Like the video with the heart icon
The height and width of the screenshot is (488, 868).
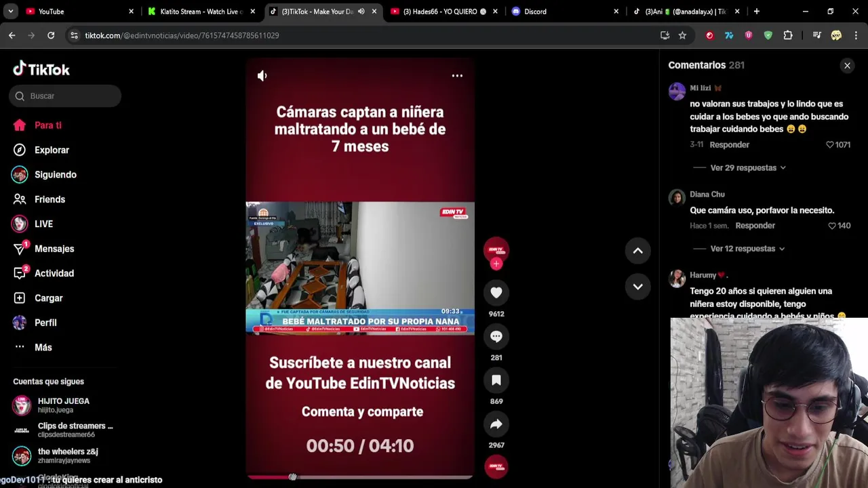pos(496,293)
